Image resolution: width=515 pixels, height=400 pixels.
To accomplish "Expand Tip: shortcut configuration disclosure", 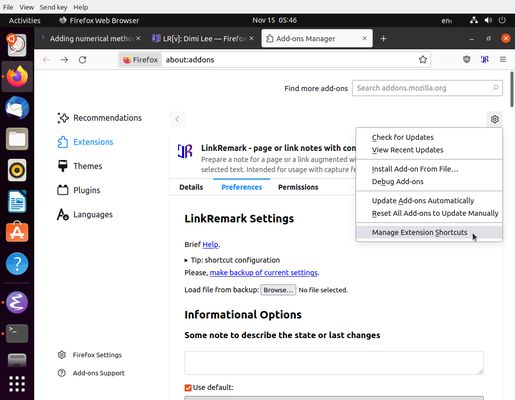I will (232, 260).
